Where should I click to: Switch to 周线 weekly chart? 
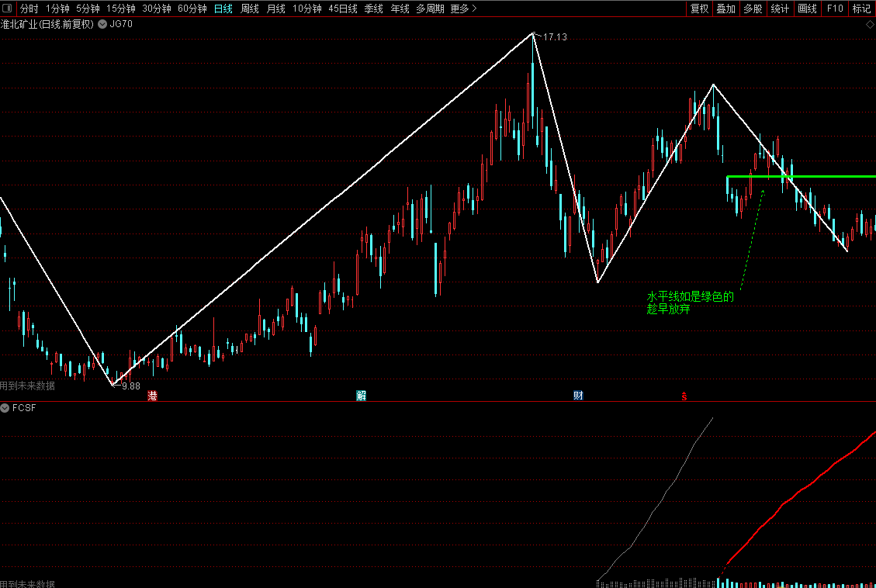pos(250,9)
